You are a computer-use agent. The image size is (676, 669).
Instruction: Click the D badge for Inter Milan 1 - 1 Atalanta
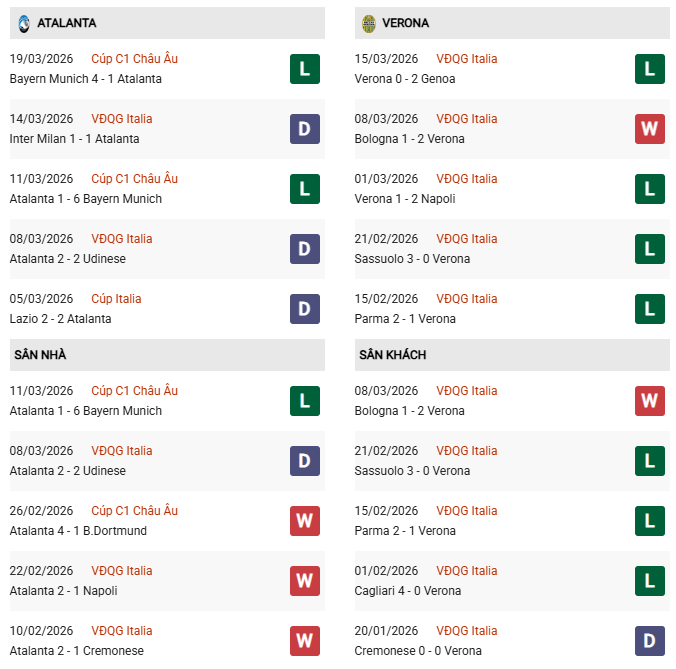305,128
